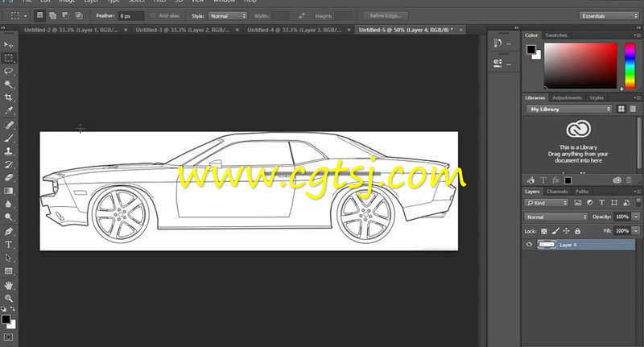This screenshot has height=347, width=644.
Task: Select the Eyedropper tool
Action: tap(8, 110)
